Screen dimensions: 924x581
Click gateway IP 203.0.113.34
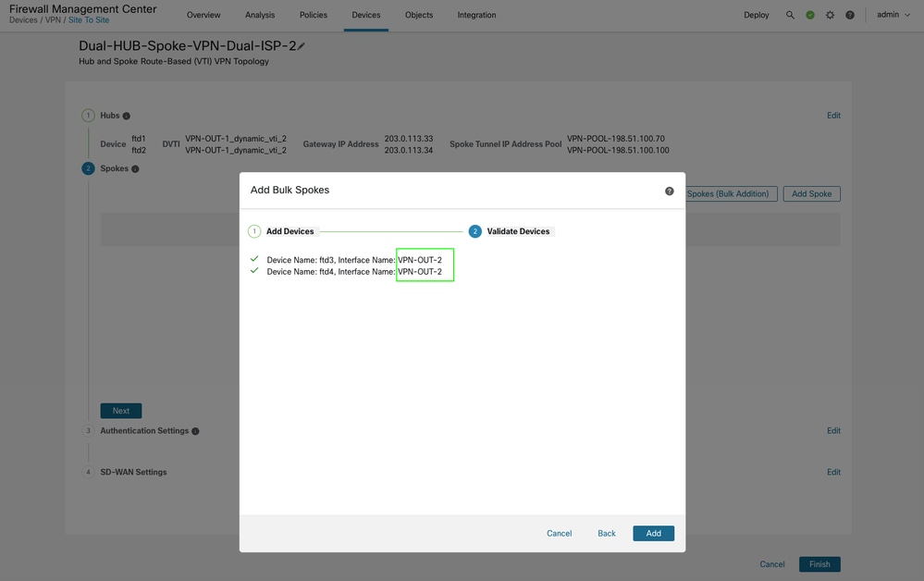coord(409,150)
